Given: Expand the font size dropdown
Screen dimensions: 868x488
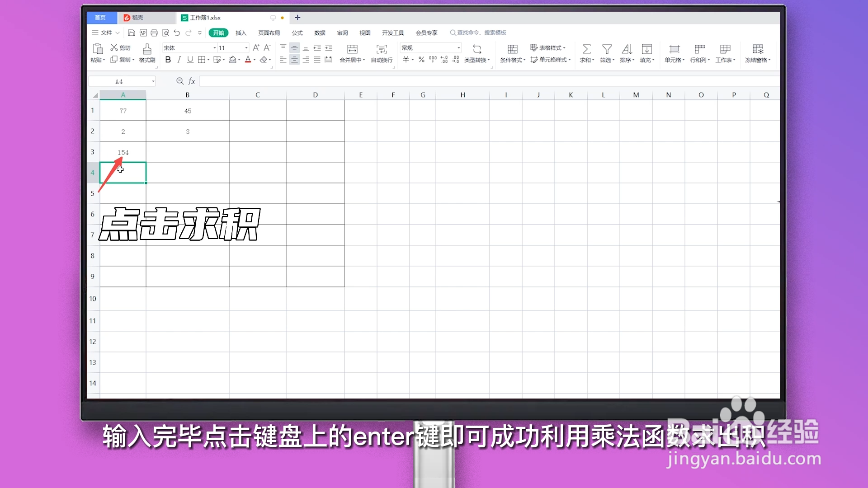Looking at the screenshot, I should [x=245, y=47].
